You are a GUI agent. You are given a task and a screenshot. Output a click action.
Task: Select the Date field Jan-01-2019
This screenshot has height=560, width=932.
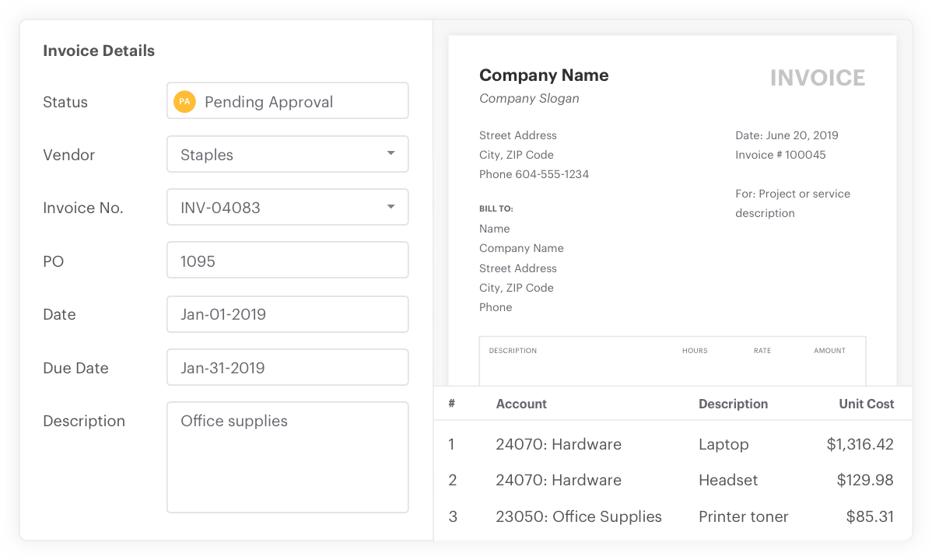(287, 314)
